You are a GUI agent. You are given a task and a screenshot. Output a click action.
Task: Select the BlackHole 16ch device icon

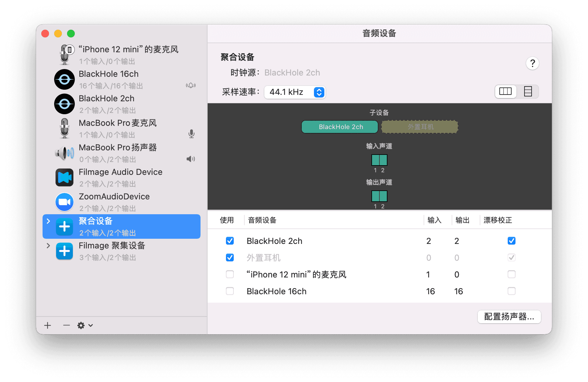click(64, 79)
